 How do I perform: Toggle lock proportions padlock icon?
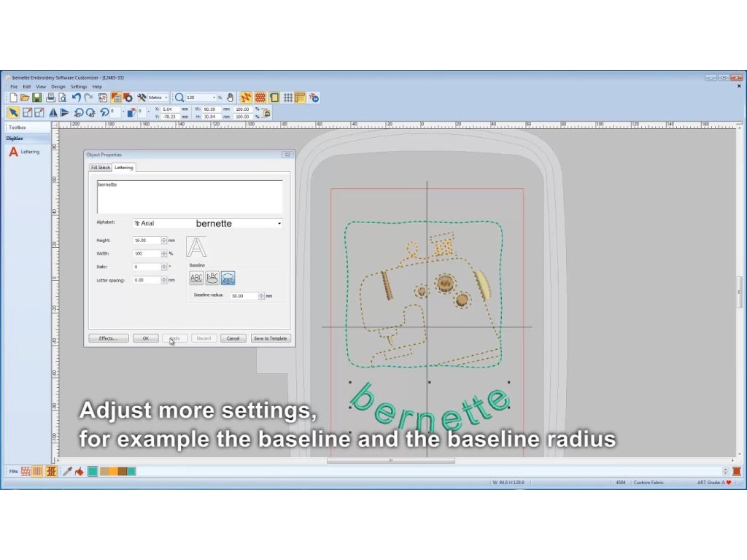tap(267, 113)
